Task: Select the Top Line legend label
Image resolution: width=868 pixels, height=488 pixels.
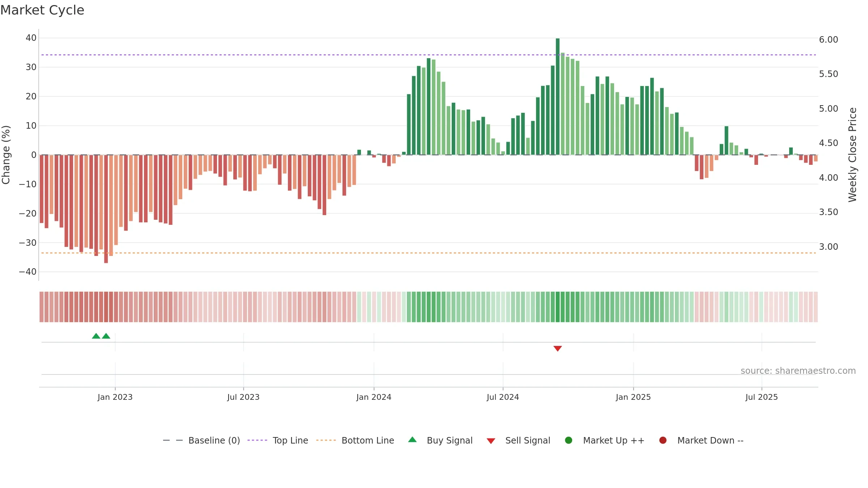Action: (290, 441)
